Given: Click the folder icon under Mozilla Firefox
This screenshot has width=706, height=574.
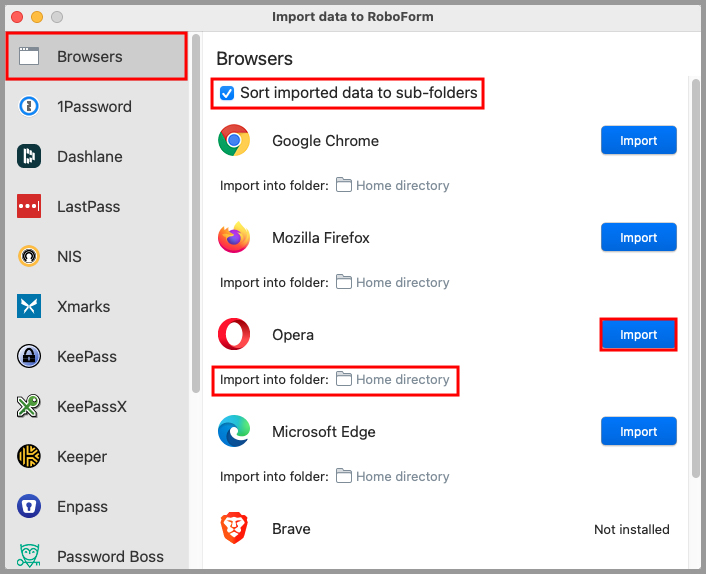Looking at the screenshot, I should pos(344,282).
